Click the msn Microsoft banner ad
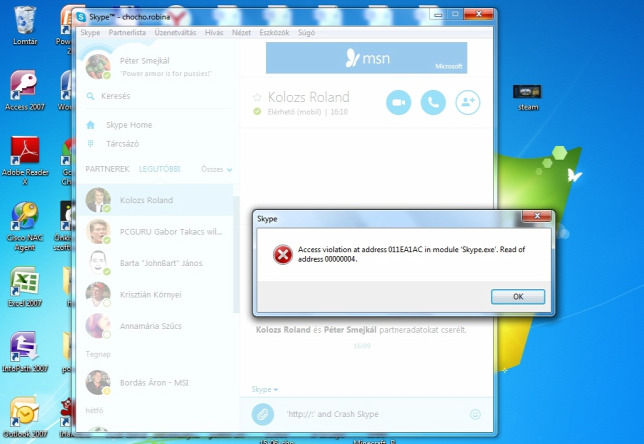Image resolution: width=644 pixels, height=444 pixels. [x=366, y=58]
